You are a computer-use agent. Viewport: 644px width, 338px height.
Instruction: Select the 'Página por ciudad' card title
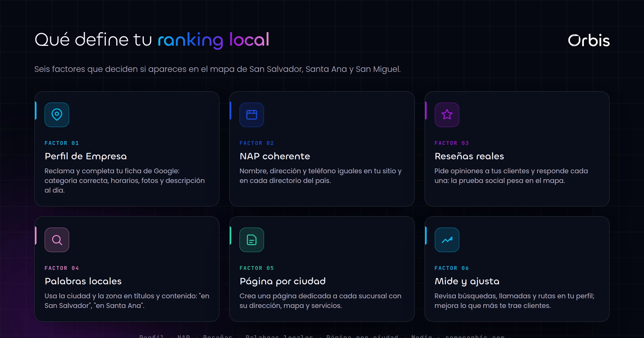(283, 281)
